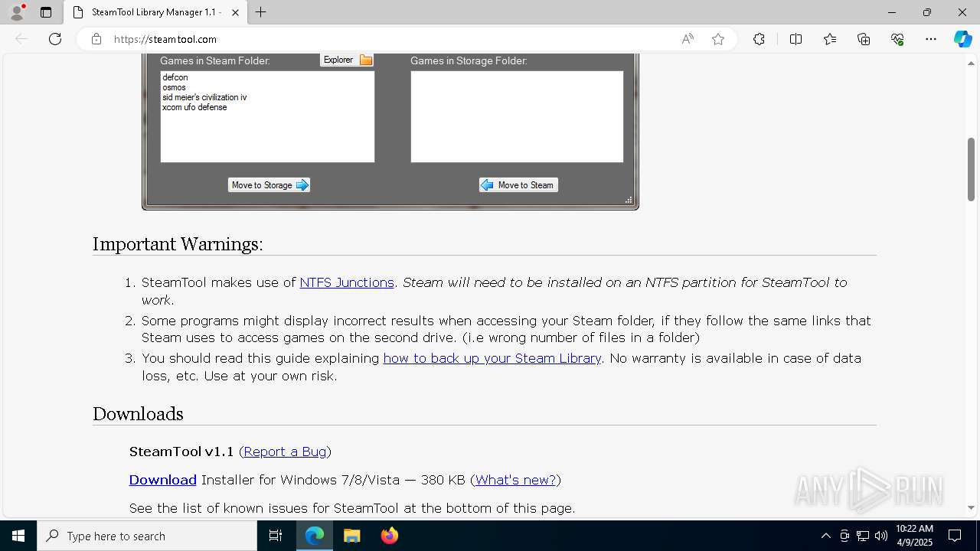
Task: Activate the Read aloud icon
Action: [x=688, y=39]
